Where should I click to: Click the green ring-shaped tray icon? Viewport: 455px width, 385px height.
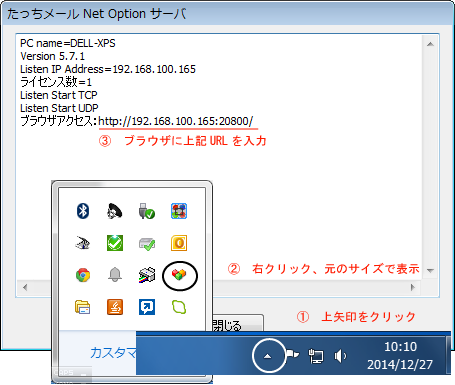point(179,307)
